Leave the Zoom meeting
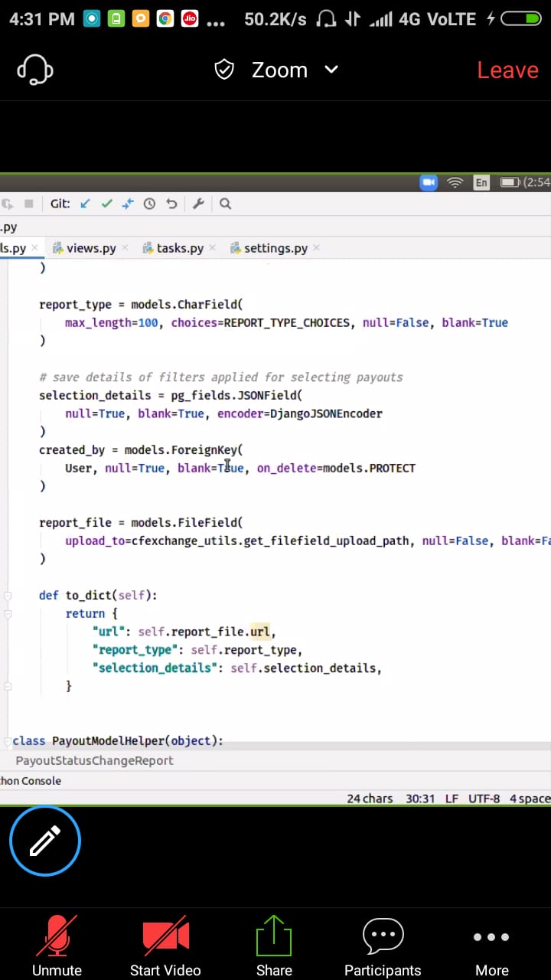This screenshot has width=551, height=980. coord(507,70)
